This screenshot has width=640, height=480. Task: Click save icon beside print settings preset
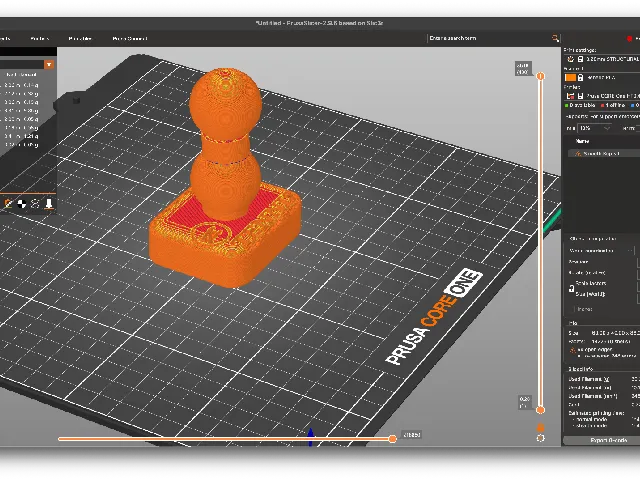[580, 59]
